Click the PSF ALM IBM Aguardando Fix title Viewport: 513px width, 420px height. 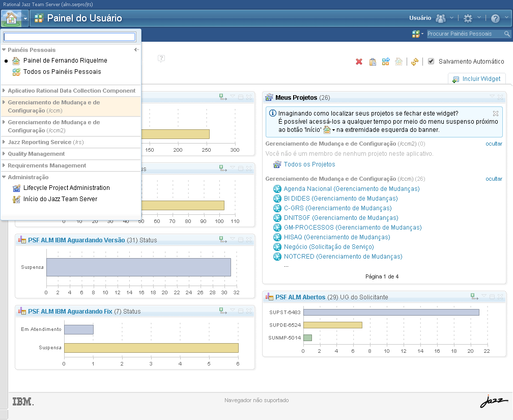coord(70,312)
